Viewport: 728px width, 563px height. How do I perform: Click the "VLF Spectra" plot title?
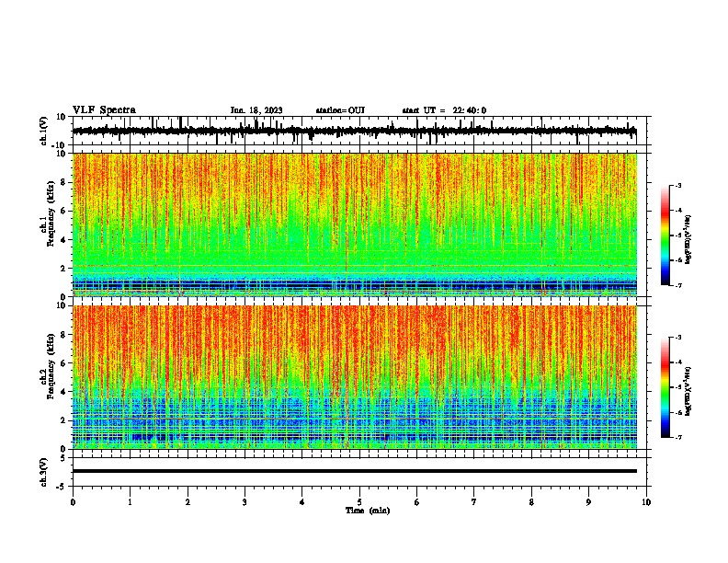click(x=104, y=110)
